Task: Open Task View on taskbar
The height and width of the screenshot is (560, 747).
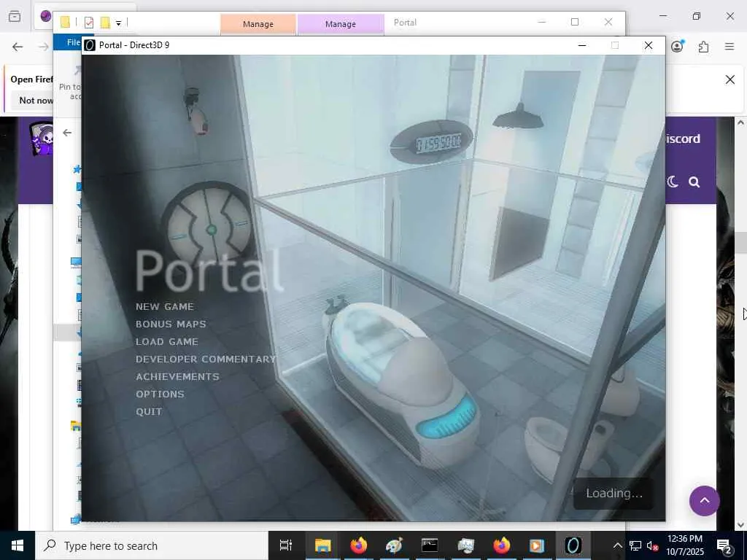Action: point(286,545)
